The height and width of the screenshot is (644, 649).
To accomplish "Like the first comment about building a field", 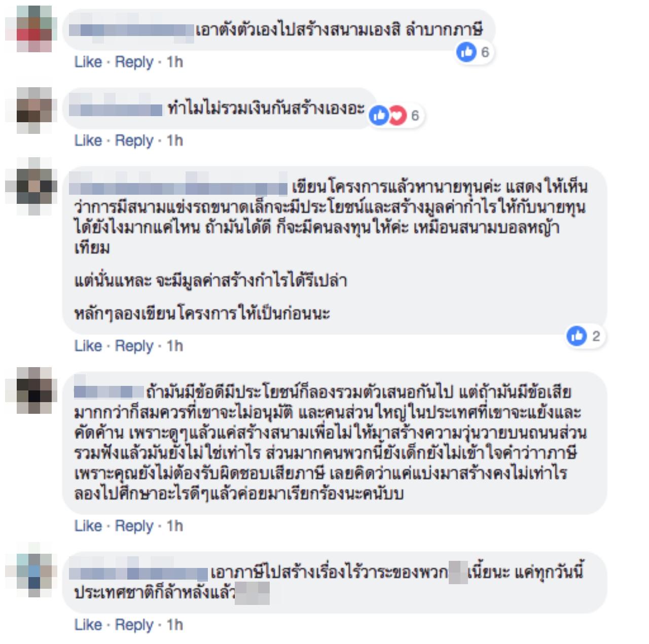I will point(88,62).
